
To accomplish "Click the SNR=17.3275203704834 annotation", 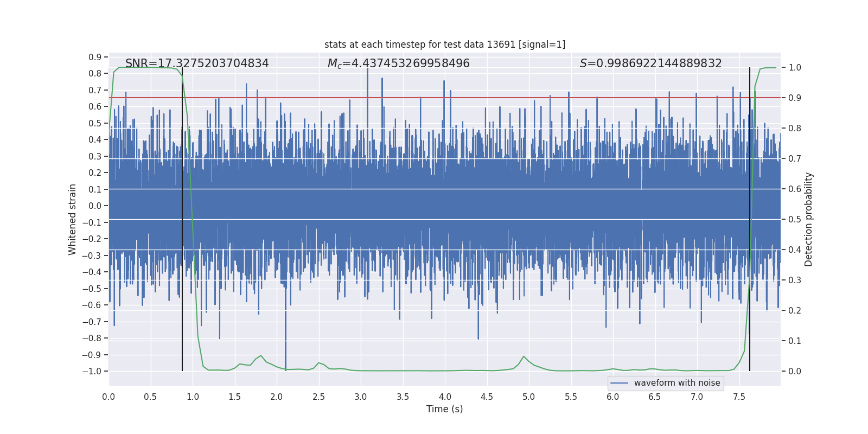I will tap(197, 63).
